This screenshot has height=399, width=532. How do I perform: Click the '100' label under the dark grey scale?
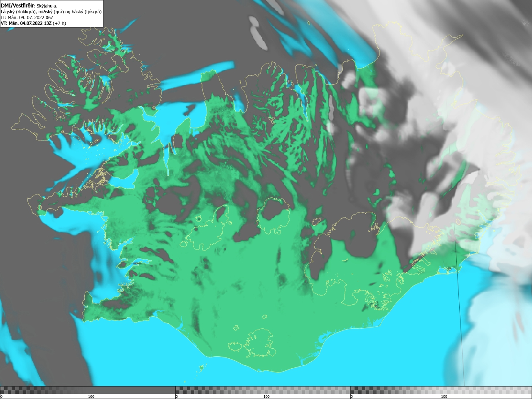click(x=91, y=397)
